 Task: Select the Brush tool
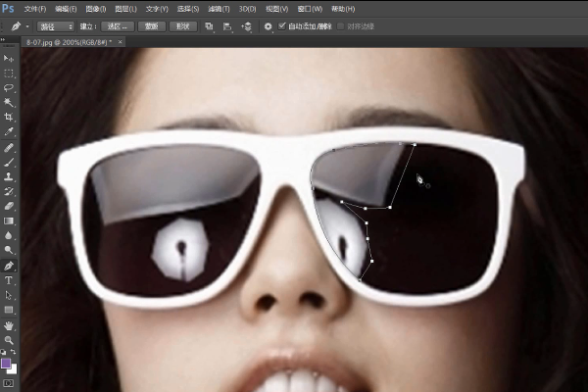[x=9, y=162]
